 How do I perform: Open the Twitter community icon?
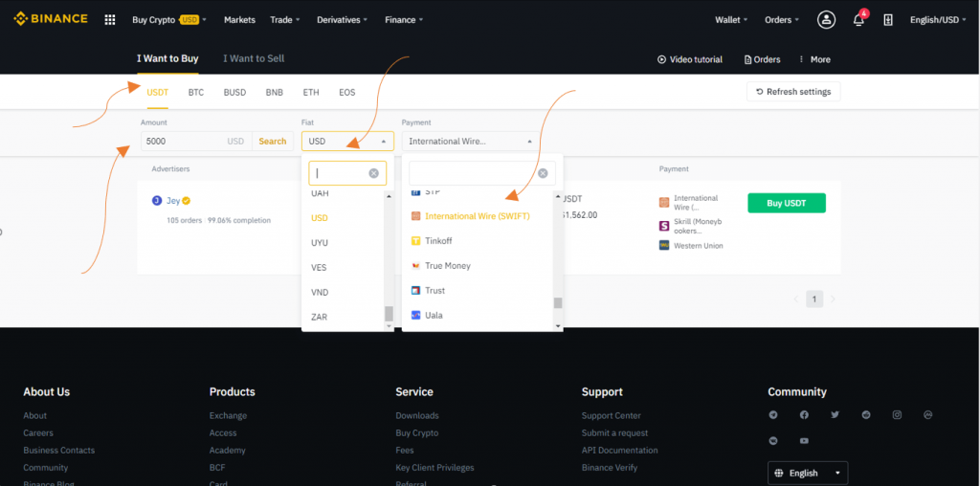click(835, 415)
